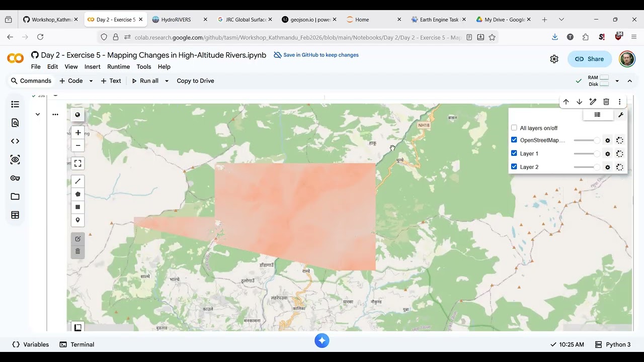The width and height of the screenshot is (644, 362).
Task: Collapse the Colab header chevron
Action: pyautogui.click(x=629, y=81)
